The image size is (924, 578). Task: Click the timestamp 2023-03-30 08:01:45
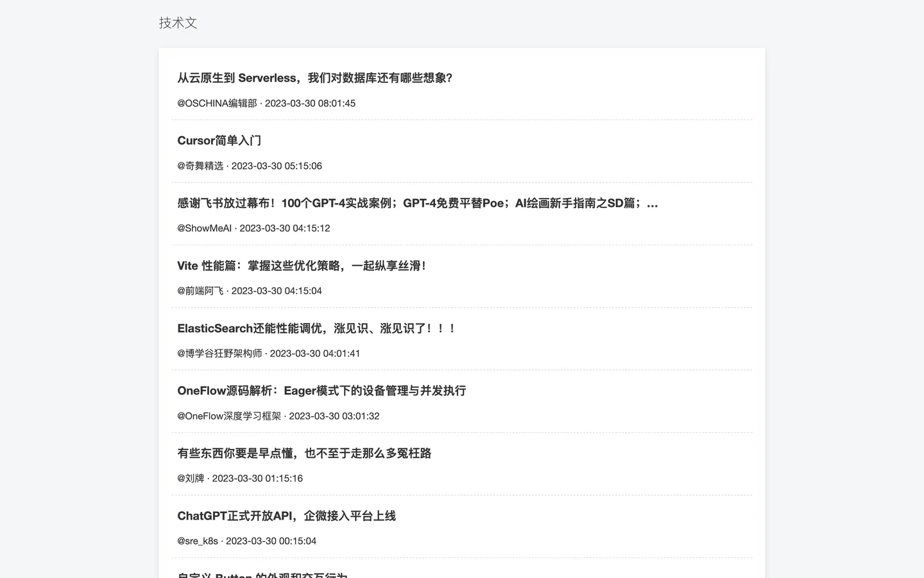tap(310, 103)
